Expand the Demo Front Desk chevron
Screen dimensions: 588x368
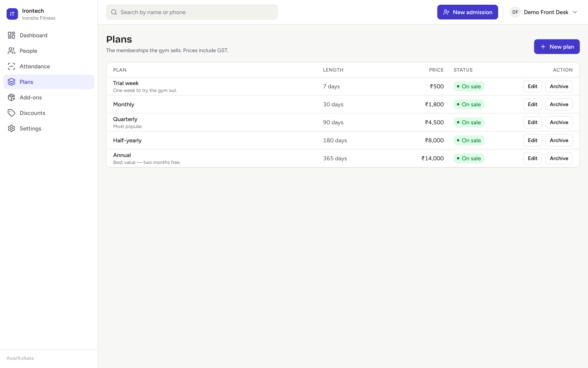click(x=575, y=12)
